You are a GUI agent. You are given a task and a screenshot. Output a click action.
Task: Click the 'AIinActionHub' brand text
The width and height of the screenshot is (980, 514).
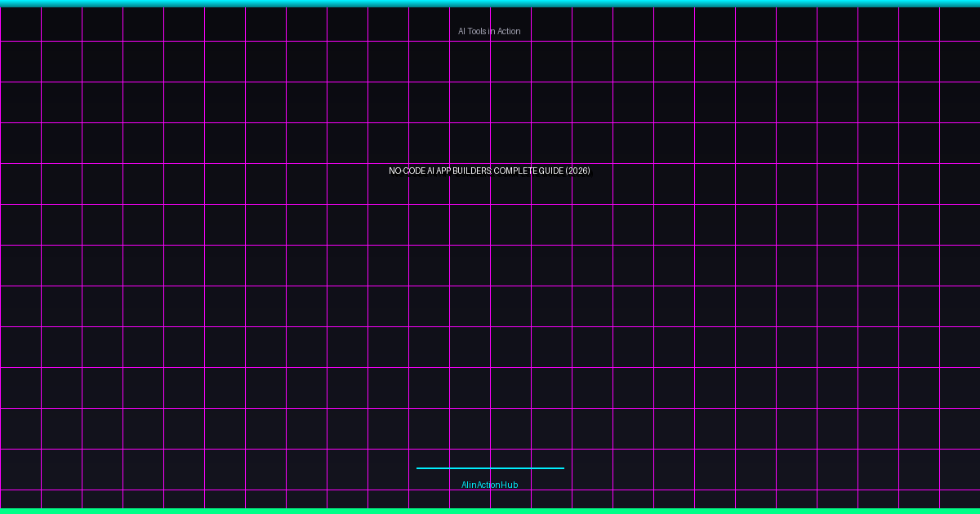click(x=489, y=485)
